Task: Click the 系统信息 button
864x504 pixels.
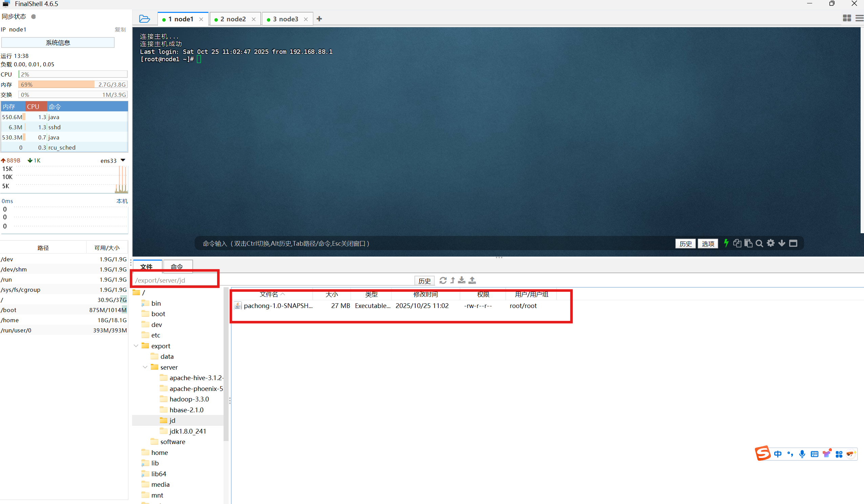Action: [x=58, y=43]
